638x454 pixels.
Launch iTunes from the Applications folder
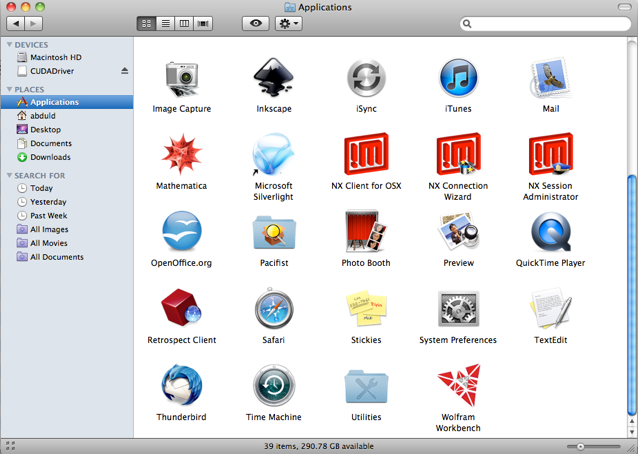point(458,78)
